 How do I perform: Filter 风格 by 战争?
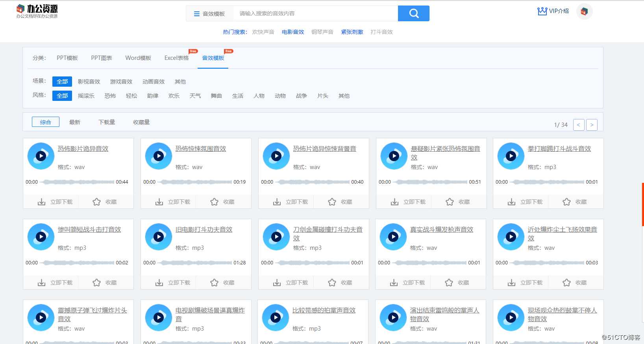point(302,96)
